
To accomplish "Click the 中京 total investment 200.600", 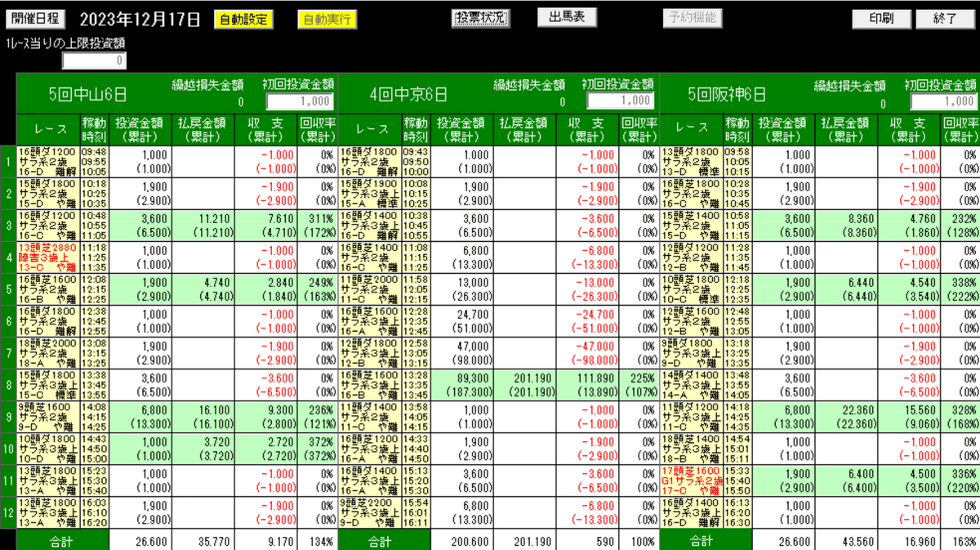I will [x=462, y=540].
